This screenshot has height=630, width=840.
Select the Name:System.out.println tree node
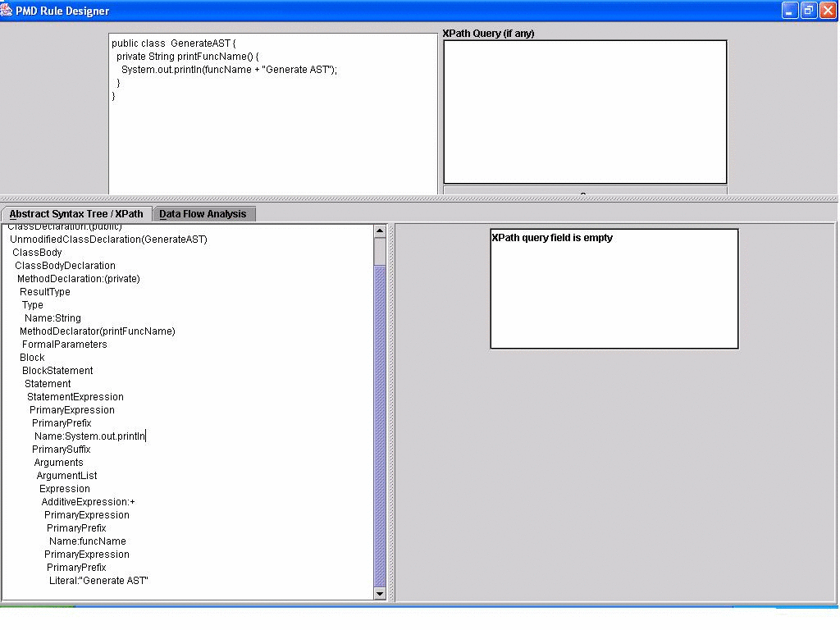point(89,436)
